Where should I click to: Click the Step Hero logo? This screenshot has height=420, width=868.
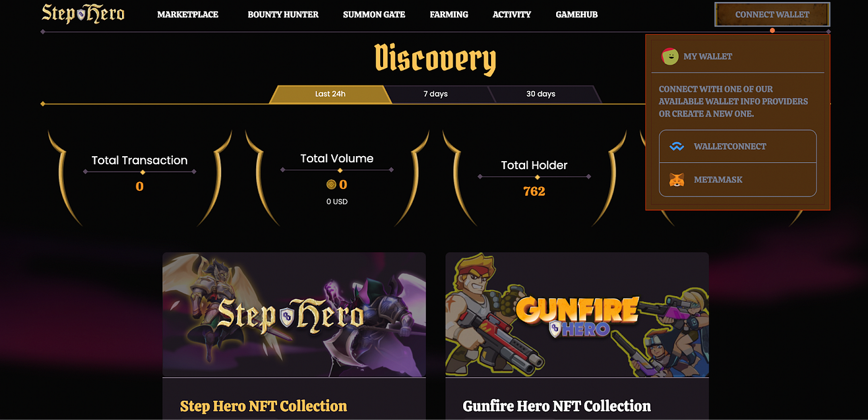pos(83,14)
